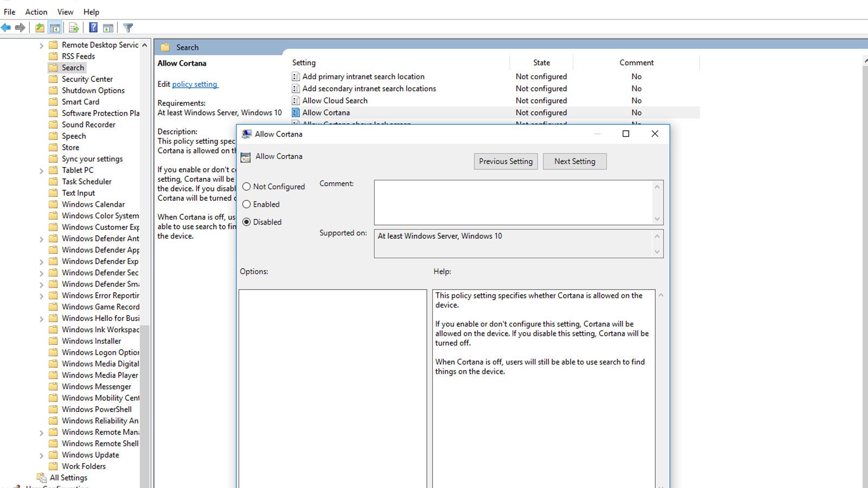Select Sync your settings tree item
Image resolution: width=868 pixels, height=488 pixels.
tap(92, 159)
